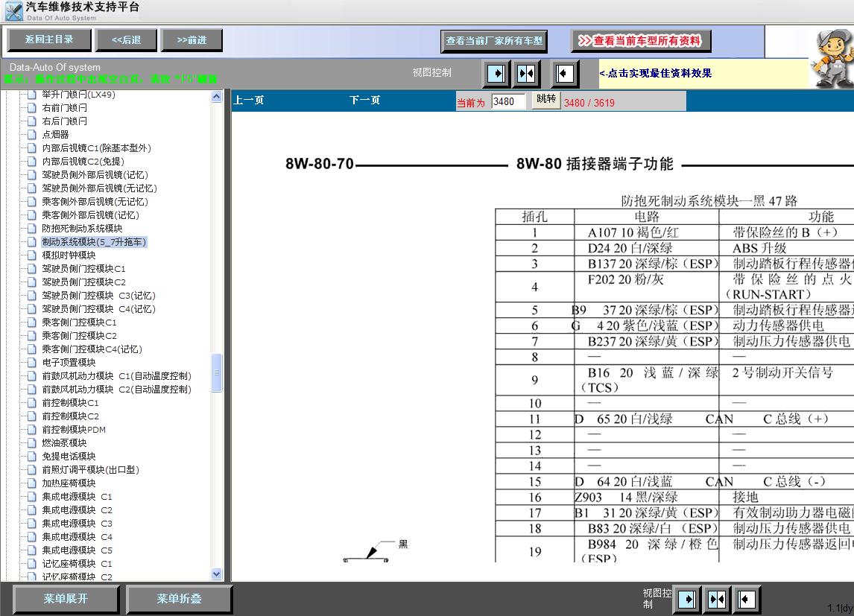Click the <<后退 back button
This screenshot has width=854, height=616.
[126, 39]
